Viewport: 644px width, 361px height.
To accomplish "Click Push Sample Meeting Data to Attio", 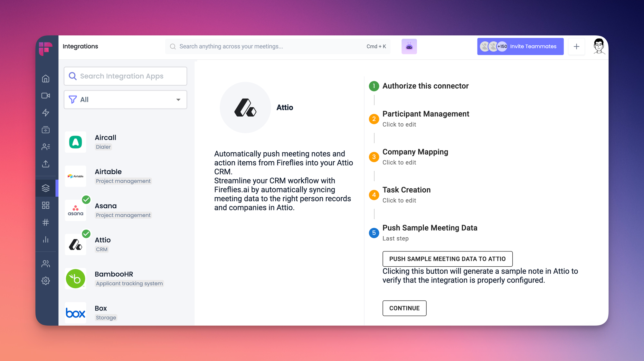I will click(x=447, y=259).
